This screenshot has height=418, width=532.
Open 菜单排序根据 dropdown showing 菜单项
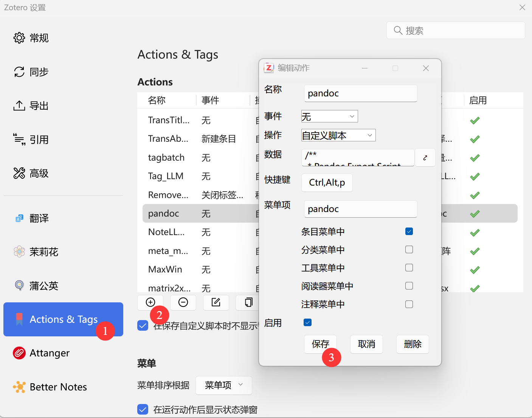coord(224,385)
